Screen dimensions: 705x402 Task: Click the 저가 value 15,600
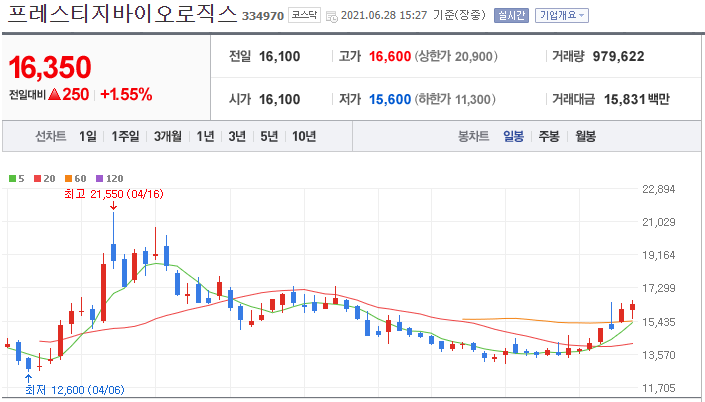pos(390,99)
